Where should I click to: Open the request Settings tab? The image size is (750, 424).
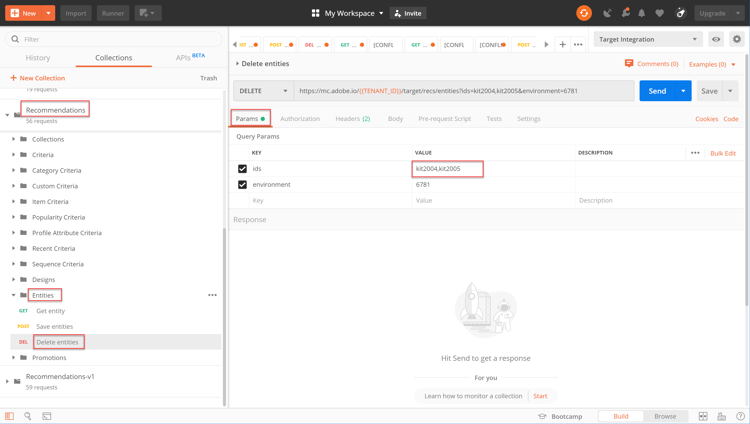pyautogui.click(x=529, y=119)
